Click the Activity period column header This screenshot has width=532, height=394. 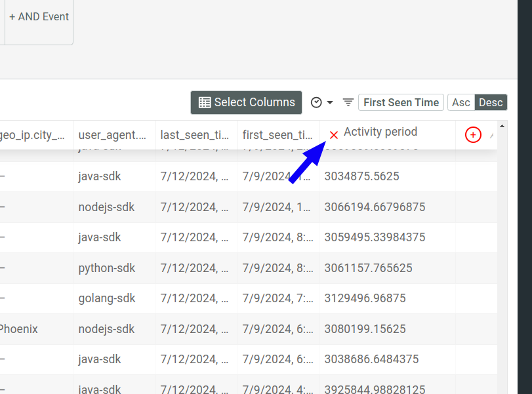click(382, 132)
